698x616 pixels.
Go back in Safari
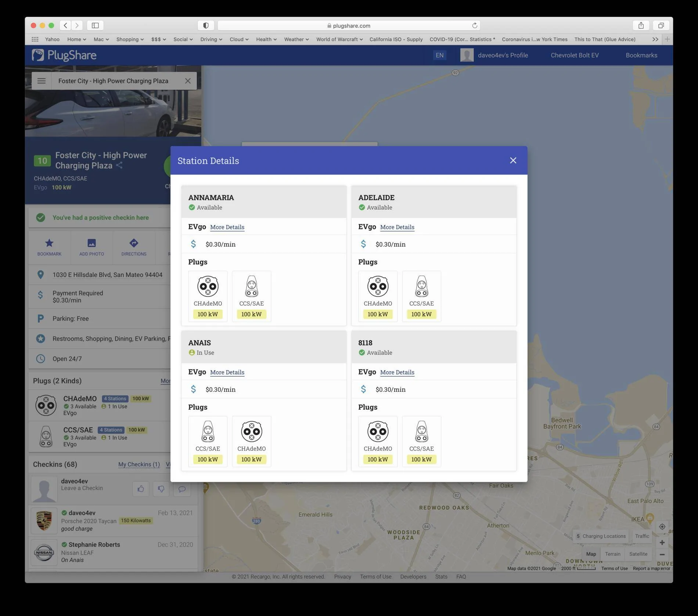(x=65, y=25)
